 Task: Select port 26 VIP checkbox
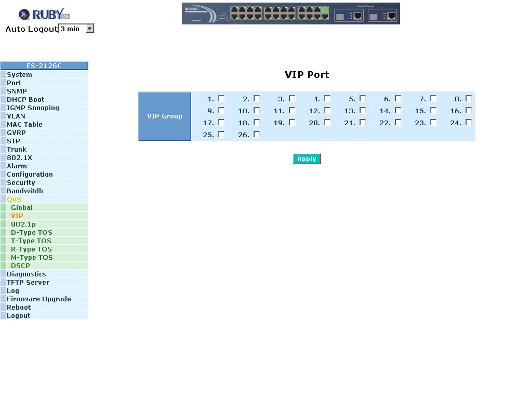pyautogui.click(x=257, y=134)
